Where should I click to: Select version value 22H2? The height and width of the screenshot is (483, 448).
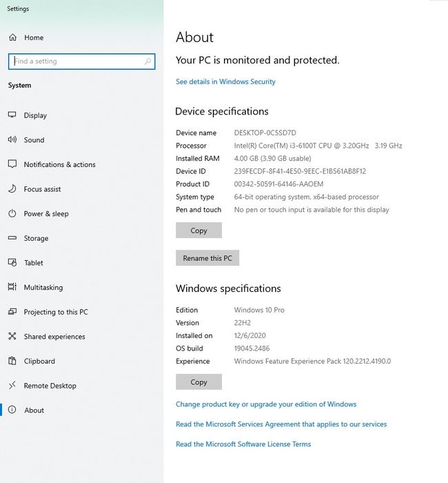tap(242, 323)
